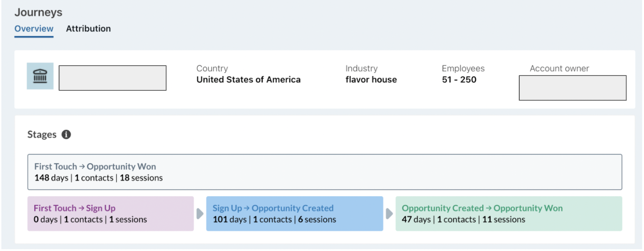Click the company building logo icon
644x251 pixels.
pos(40,76)
